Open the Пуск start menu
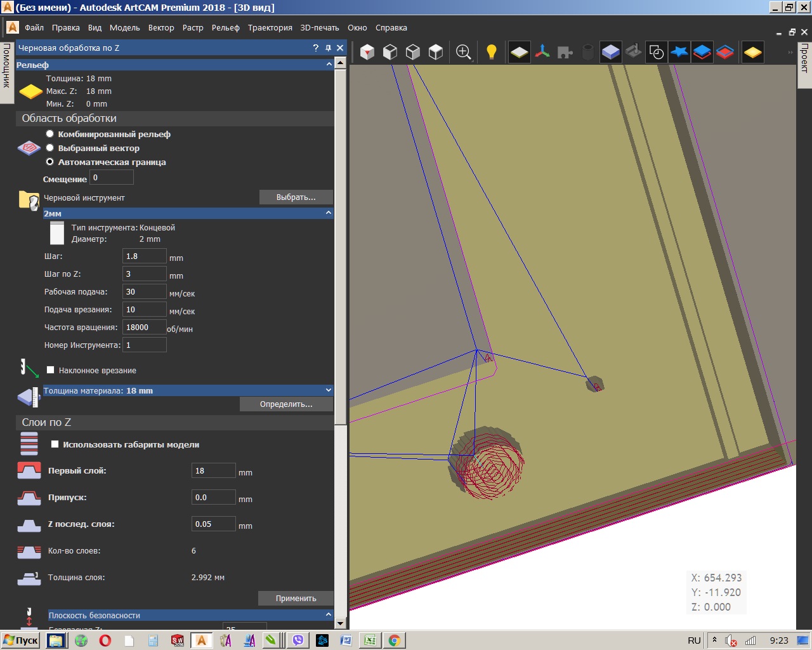 (20, 640)
